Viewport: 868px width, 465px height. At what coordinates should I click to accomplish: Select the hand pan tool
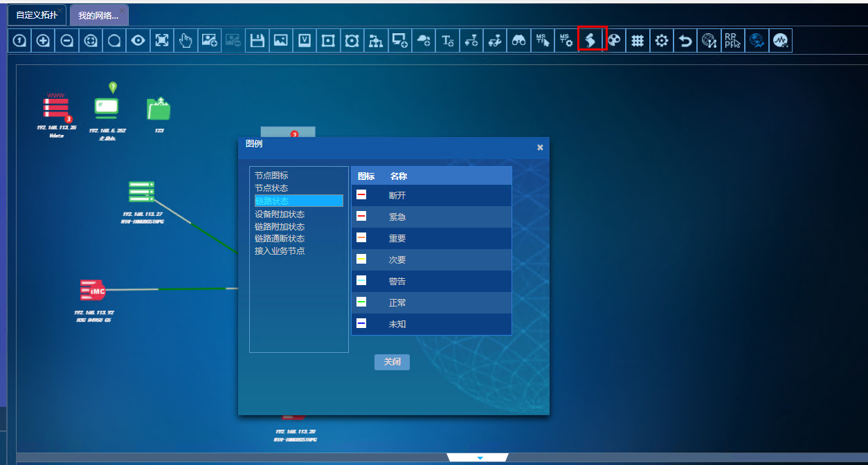pos(186,41)
